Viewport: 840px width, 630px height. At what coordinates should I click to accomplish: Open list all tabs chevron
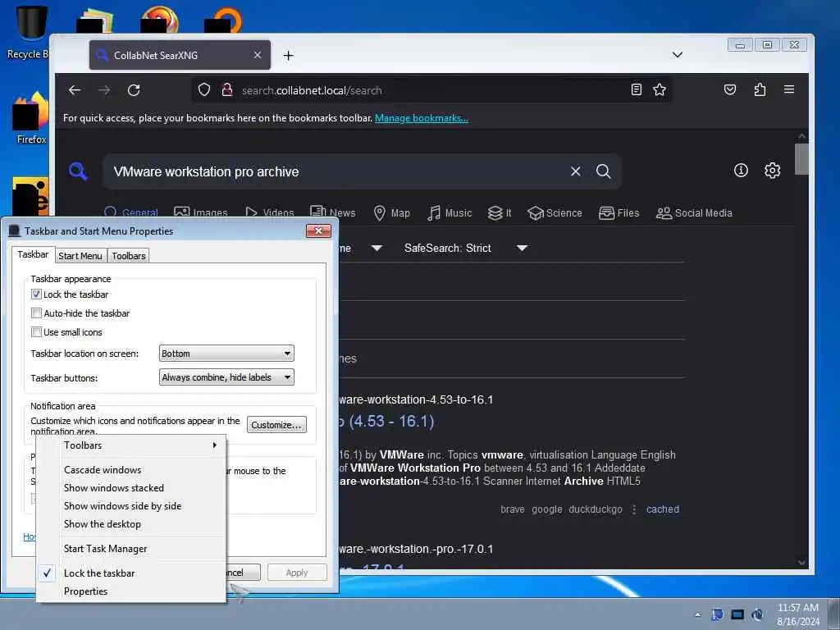coord(677,55)
